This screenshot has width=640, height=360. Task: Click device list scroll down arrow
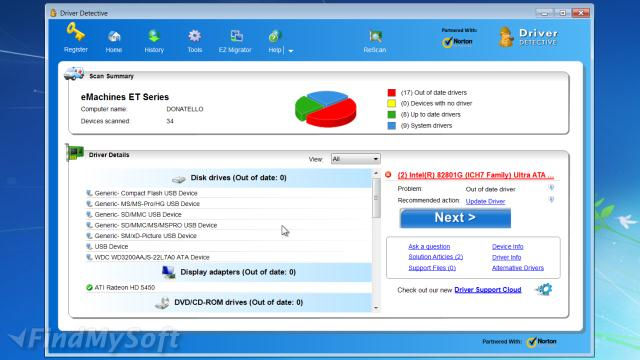(376, 308)
